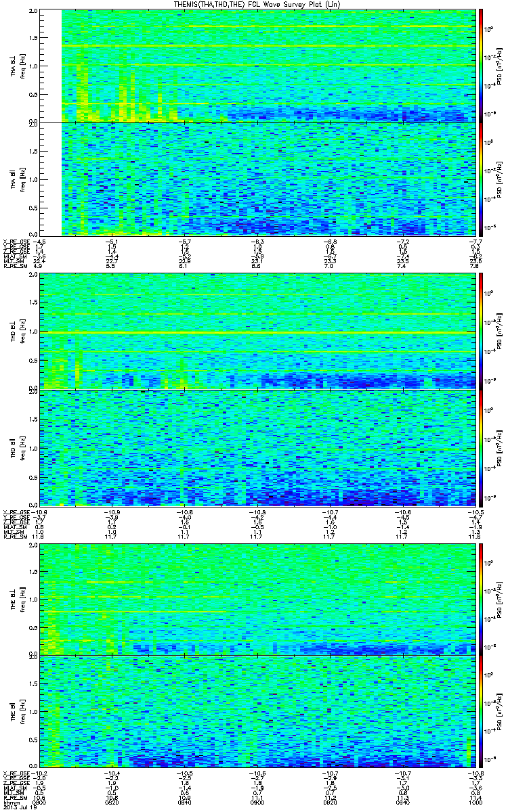Click the '2.0' frequency tick on THA B⊥ axis

tap(33, 12)
